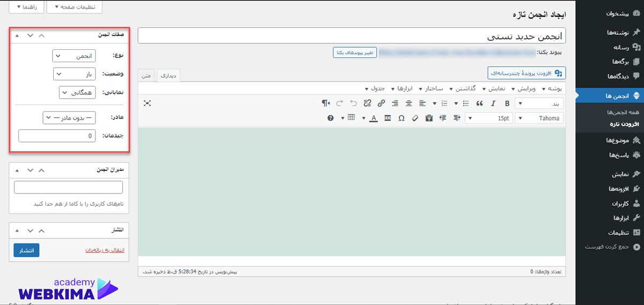Open the Tahoma font family dropdown
Viewport: 644px width, 305px height.
click(x=539, y=118)
